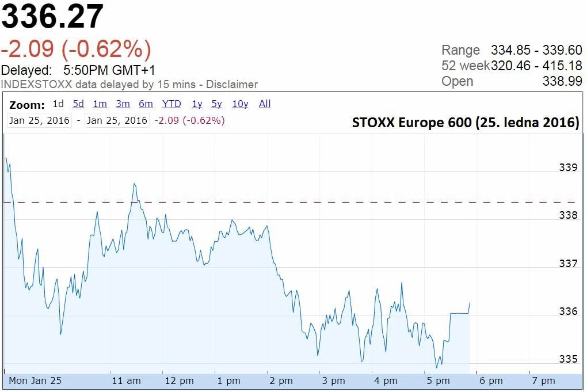The image size is (587, 392).
Task: Open the Disclaimer link
Action: [x=232, y=85]
